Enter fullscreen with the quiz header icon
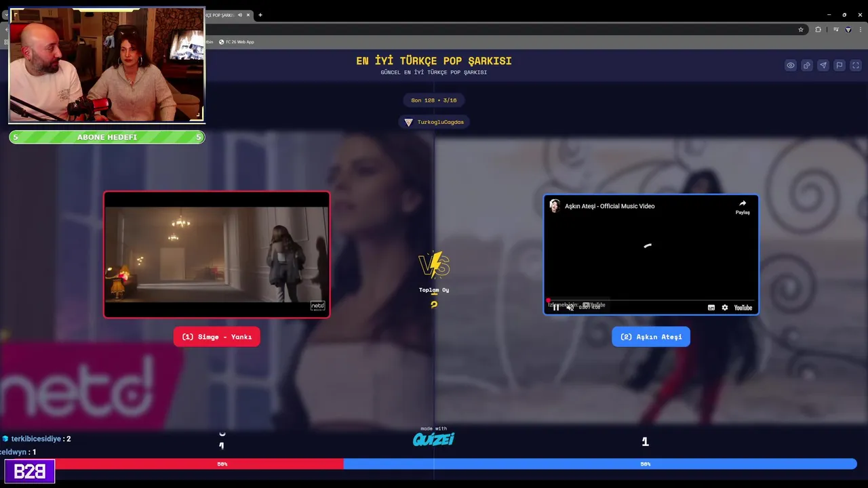This screenshot has height=488, width=868. pos(856,66)
